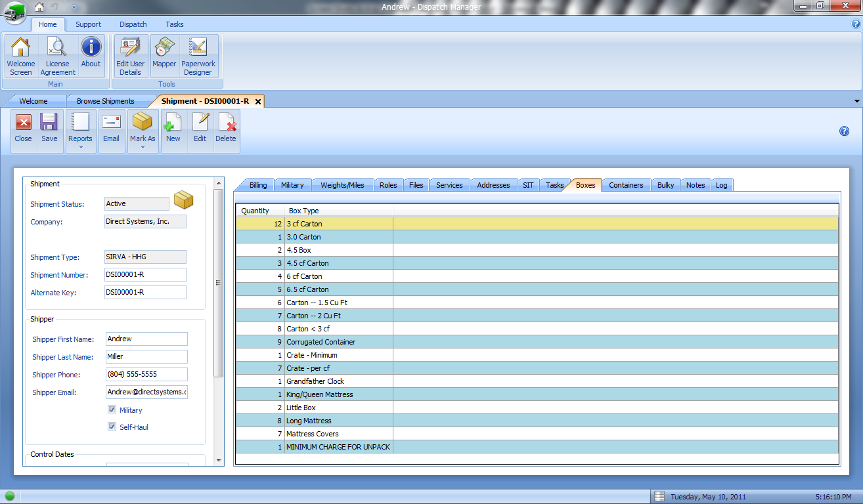Click the Edit User Details icon
Image resolution: width=863 pixels, height=504 pixels.
pos(130,55)
